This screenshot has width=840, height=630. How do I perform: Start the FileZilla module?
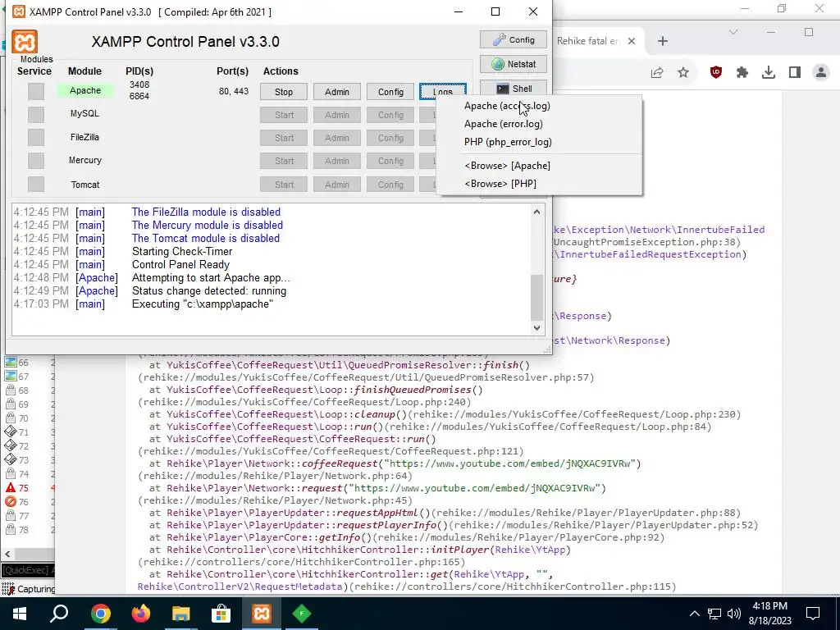tap(284, 138)
